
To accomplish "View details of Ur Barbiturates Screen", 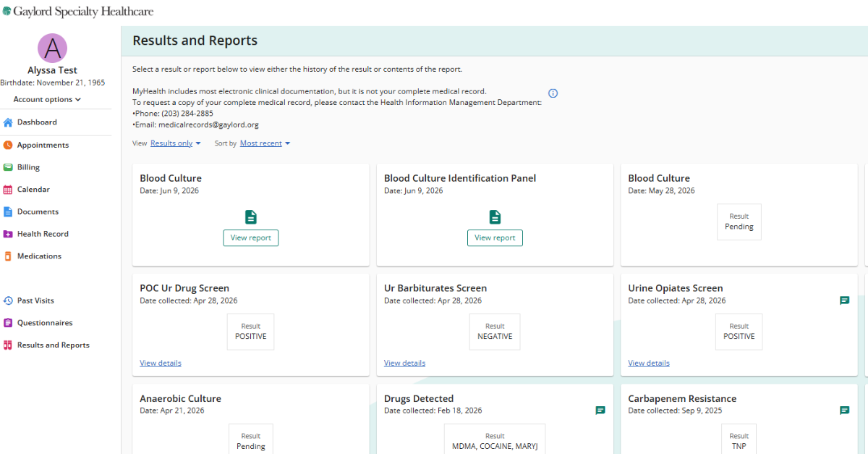I will click(x=404, y=363).
